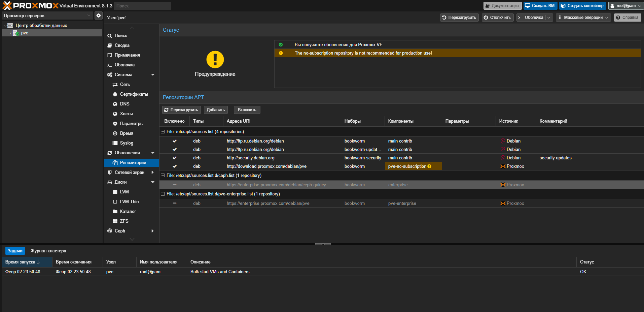Select the pve node icon in tree
This screenshot has width=644, height=312.
(16, 33)
